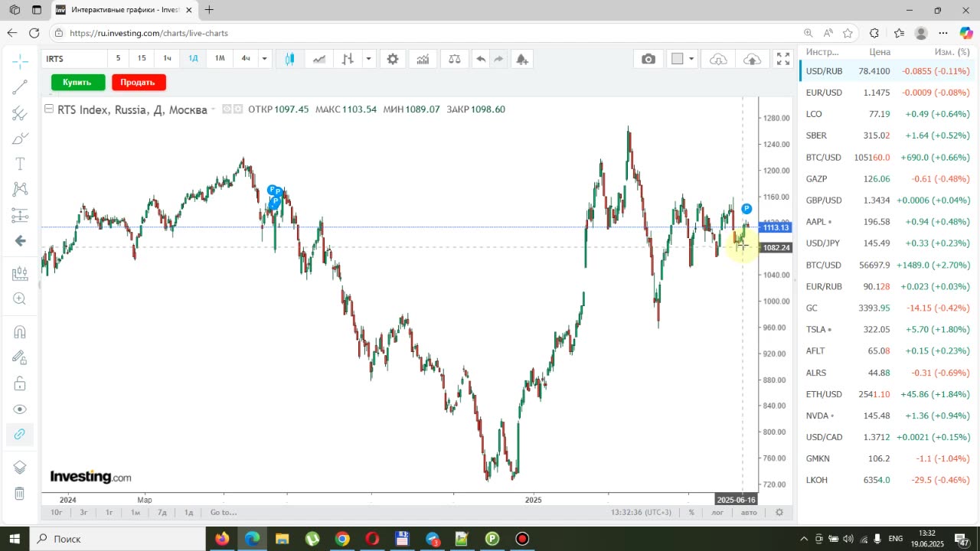
Task: Toggle percentage scale mode
Action: point(691,513)
